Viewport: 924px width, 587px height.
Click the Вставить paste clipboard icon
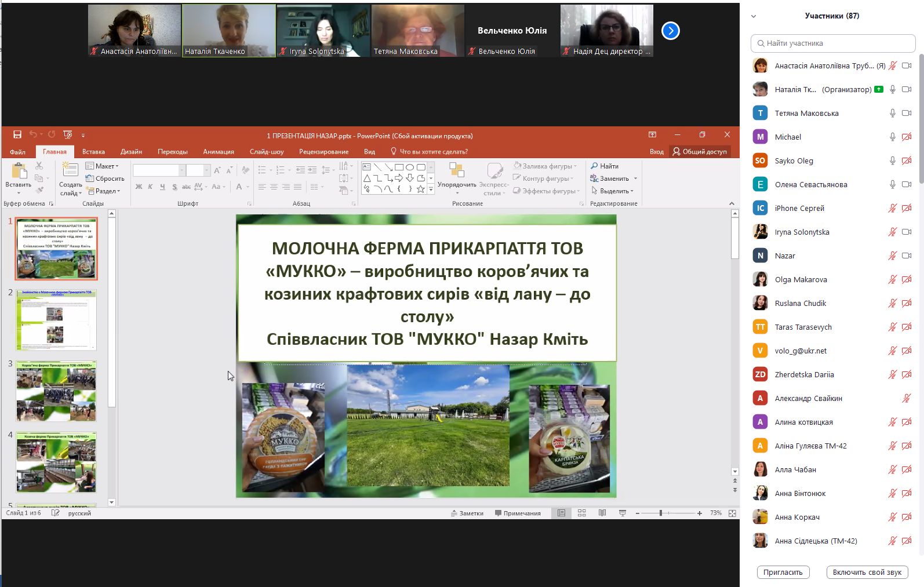tap(19, 172)
